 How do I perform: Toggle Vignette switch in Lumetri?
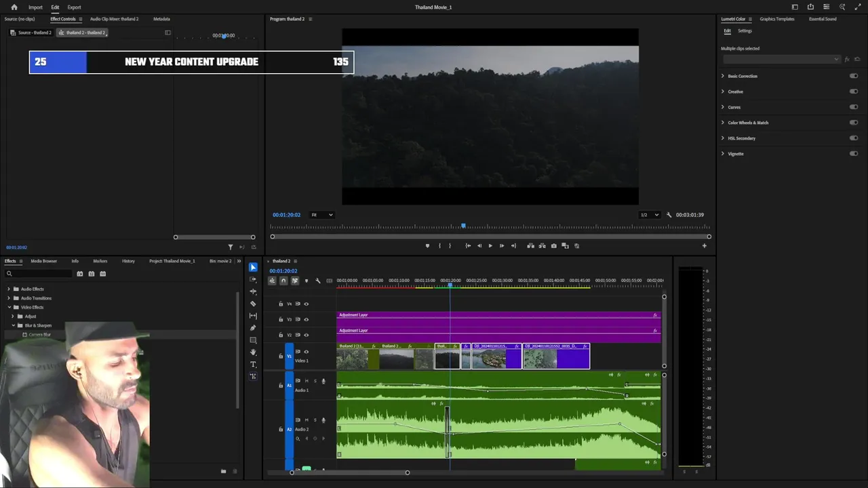(854, 154)
